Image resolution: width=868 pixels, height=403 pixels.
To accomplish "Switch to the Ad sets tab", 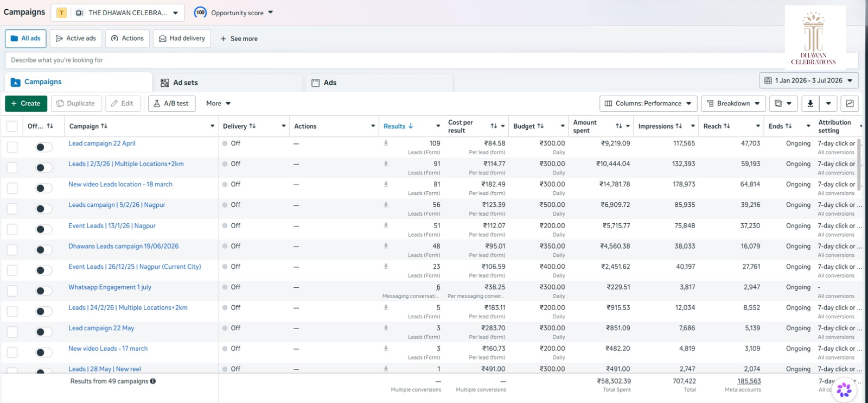I will 228,83.
